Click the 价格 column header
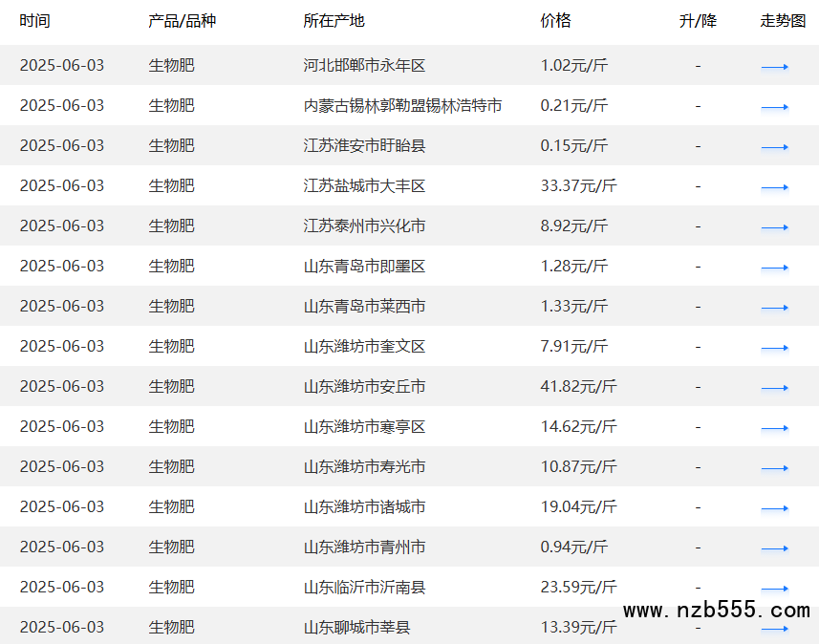The height and width of the screenshot is (644, 819). 555,21
